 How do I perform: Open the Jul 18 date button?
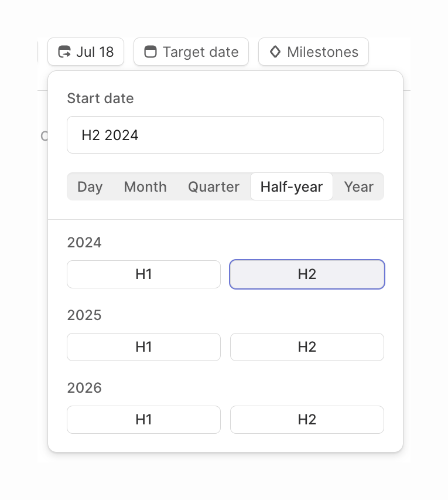[x=86, y=52]
